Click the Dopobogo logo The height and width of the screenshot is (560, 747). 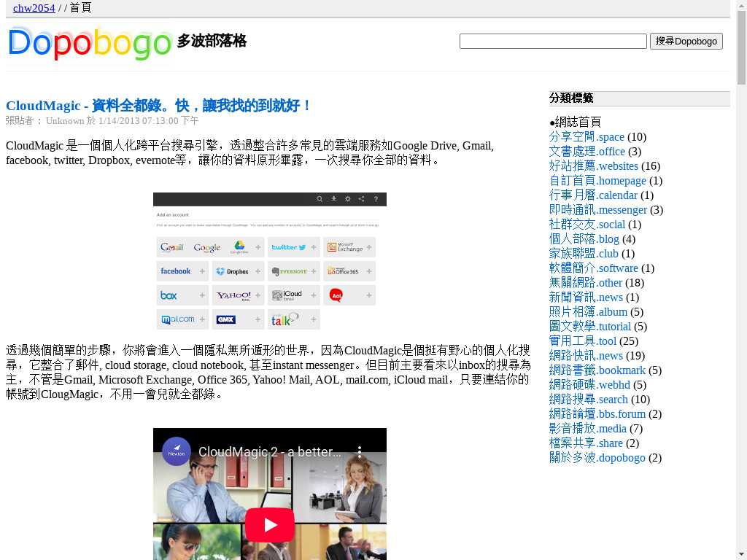[90, 43]
